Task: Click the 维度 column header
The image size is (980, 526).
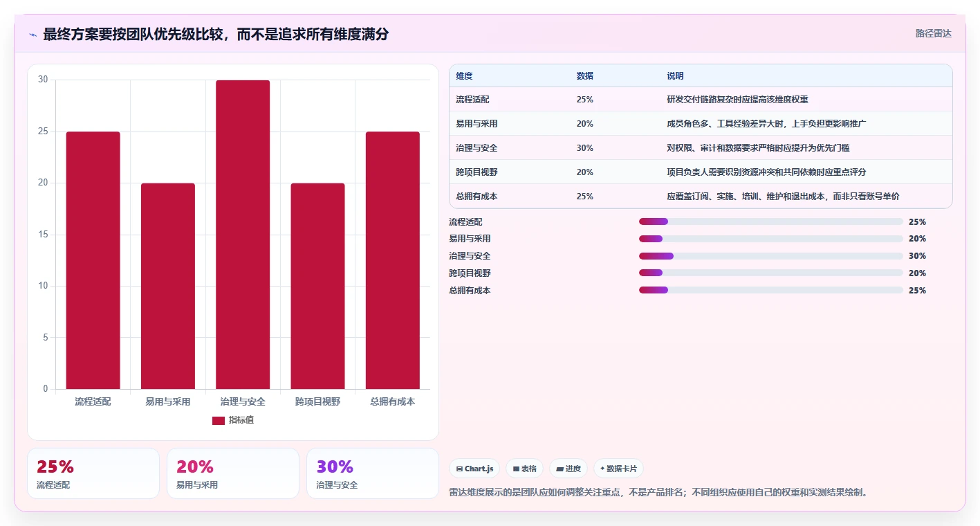Action: point(464,76)
